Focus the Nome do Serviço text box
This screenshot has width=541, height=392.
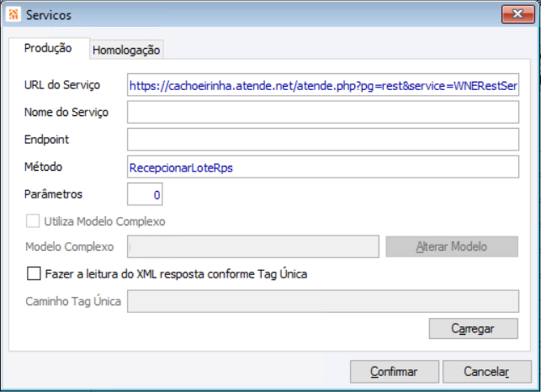point(323,112)
